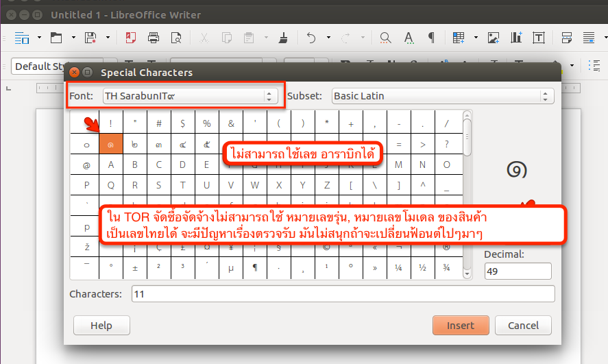Click the Spelling check icon
Viewport: 608px width, 364px height.
click(409, 38)
